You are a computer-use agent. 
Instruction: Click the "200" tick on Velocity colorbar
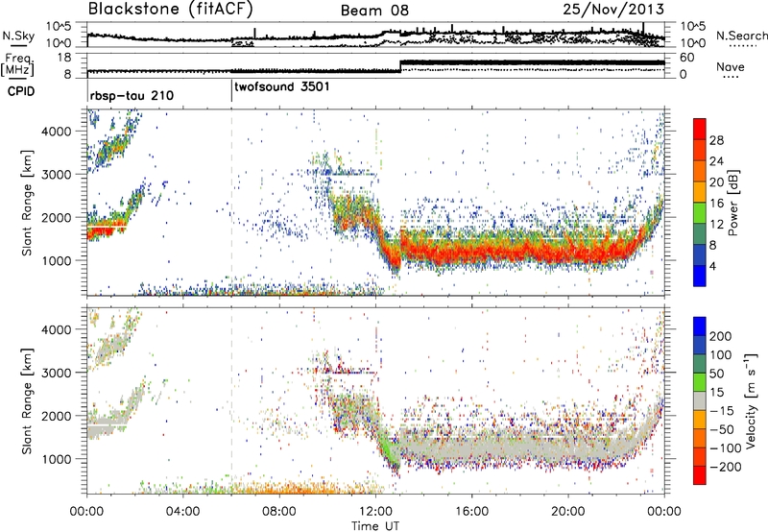tap(721, 336)
